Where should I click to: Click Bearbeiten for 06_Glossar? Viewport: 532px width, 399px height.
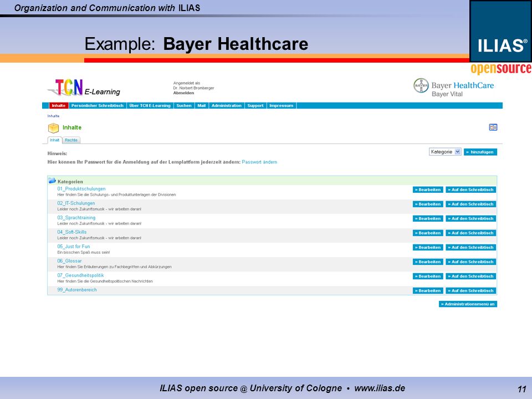click(428, 262)
